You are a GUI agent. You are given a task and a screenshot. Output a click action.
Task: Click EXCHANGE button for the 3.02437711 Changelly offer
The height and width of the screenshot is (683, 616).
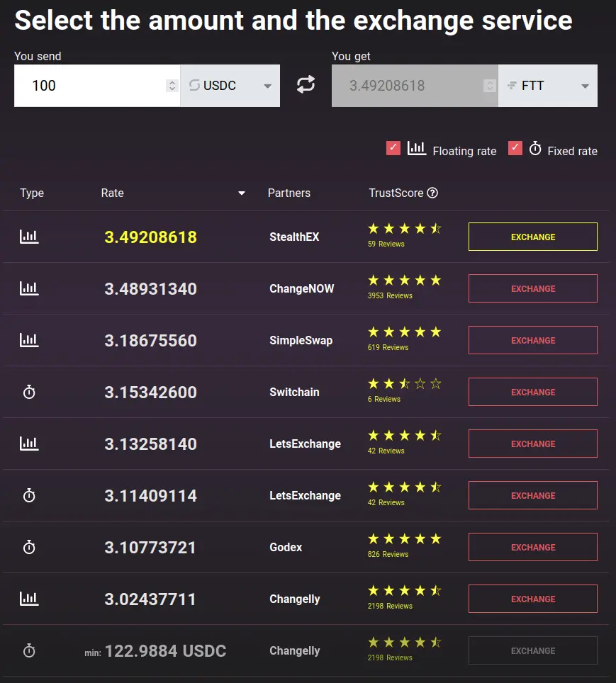coord(533,599)
